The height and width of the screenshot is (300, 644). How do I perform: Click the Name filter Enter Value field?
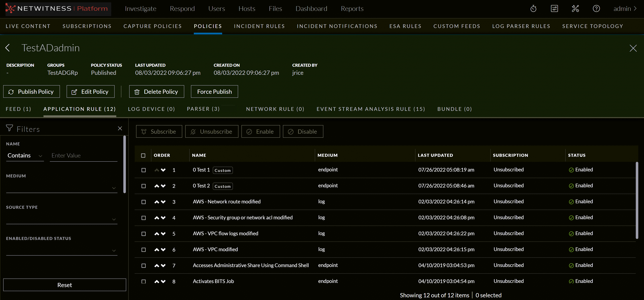(x=84, y=156)
